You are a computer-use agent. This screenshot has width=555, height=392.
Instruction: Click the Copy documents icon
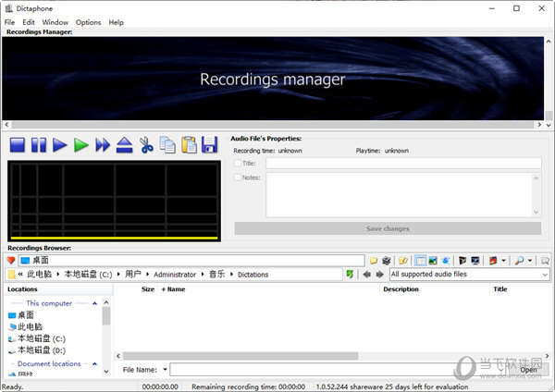coord(167,145)
